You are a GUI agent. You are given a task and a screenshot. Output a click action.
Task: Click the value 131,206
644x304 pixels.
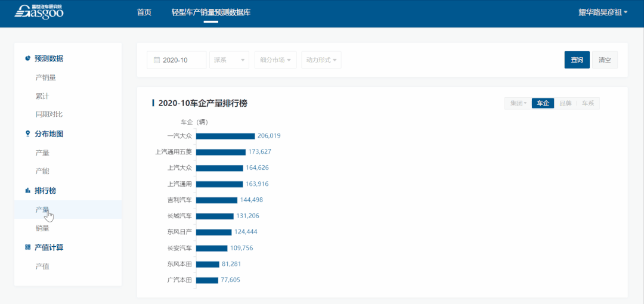tap(247, 216)
